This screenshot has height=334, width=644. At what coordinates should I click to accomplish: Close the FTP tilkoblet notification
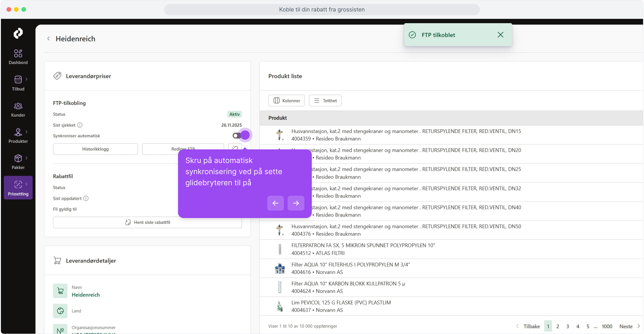point(501,35)
